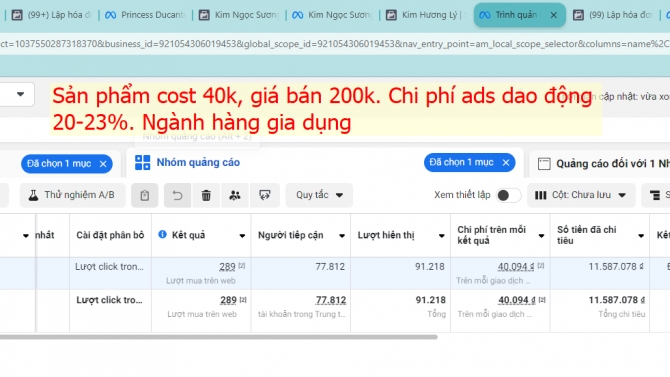Open Kết quả column sort arrow
The image size is (670, 377).
click(242, 236)
